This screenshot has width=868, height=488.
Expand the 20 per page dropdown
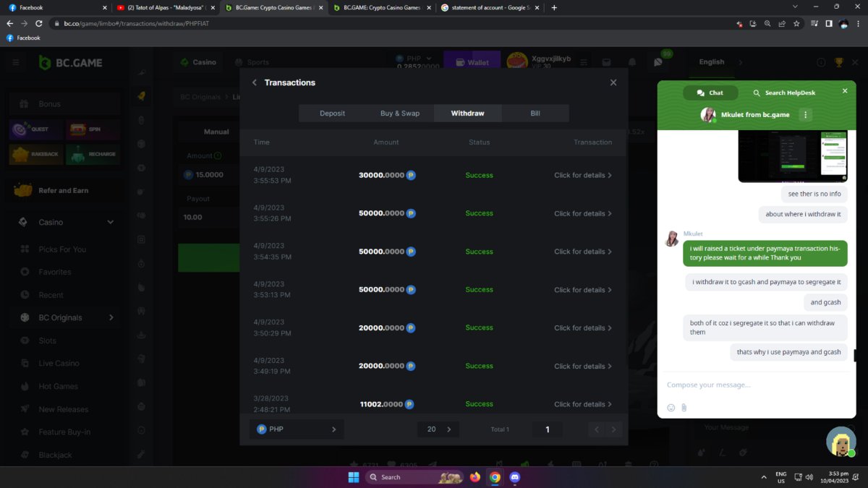click(x=438, y=429)
